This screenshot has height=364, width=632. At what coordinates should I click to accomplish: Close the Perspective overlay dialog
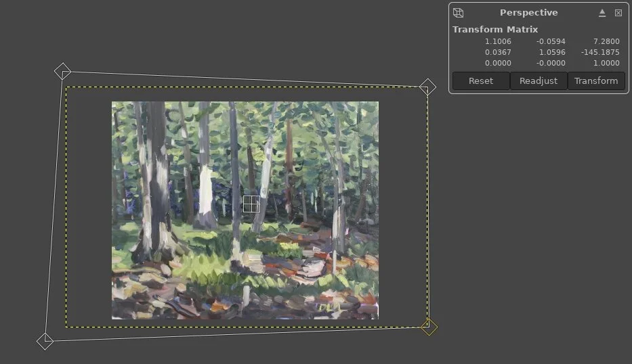tap(618, 13)
